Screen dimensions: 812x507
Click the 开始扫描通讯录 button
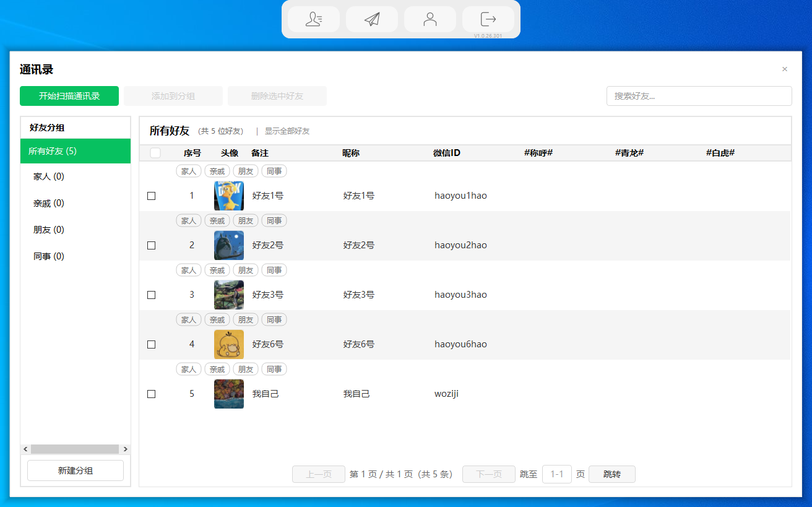coord(69,96)
